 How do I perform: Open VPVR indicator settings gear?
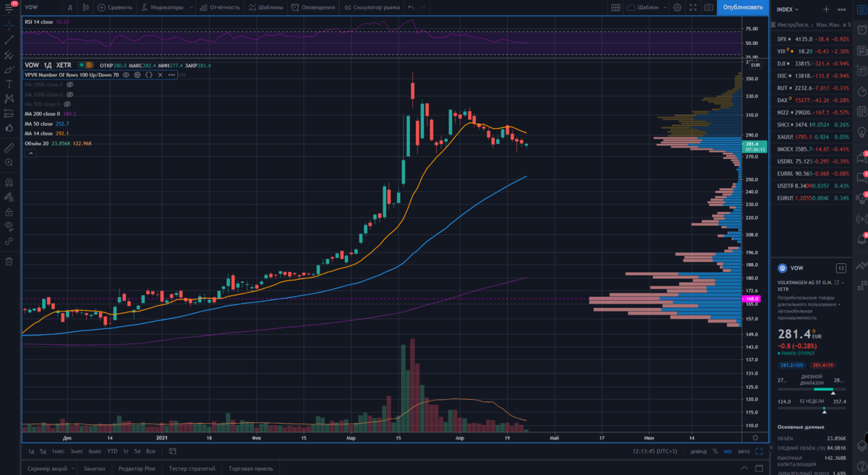tap(137, 74)
